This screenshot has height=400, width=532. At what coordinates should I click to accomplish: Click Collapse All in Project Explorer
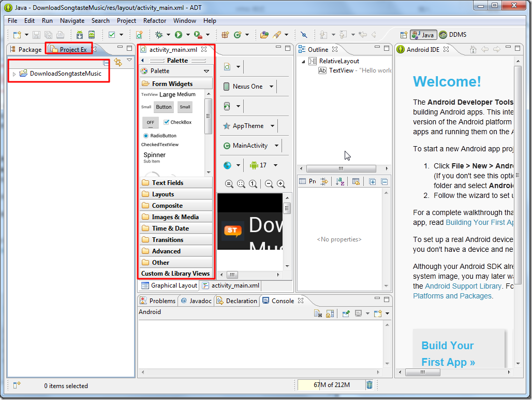[x=106, y=63]
